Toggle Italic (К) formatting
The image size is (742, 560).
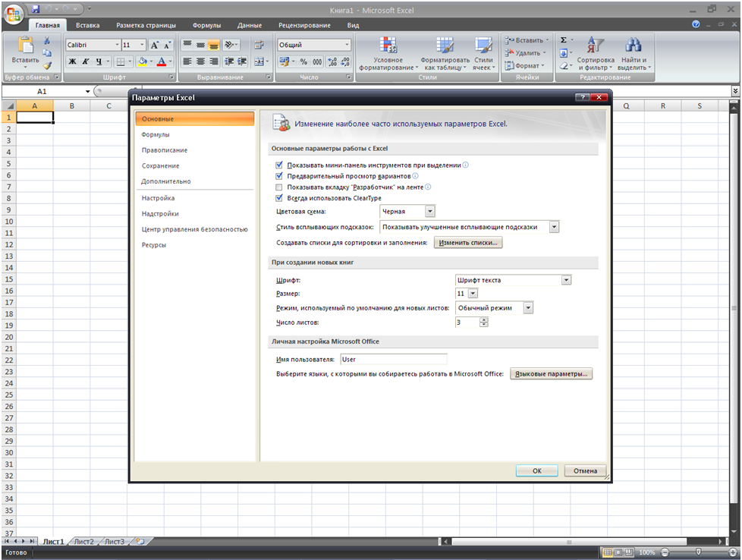tap(85, 61)
